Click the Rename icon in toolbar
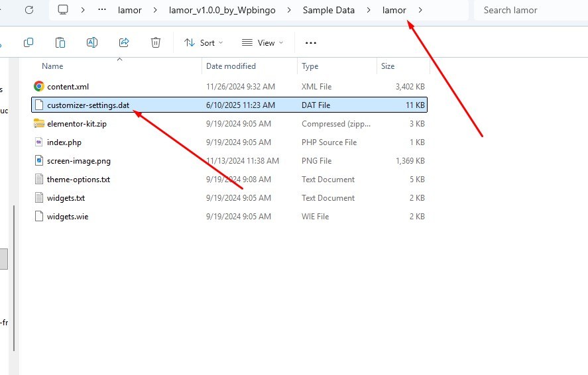The width and height of the screenshot is (588, 375). pyautogui.click(x=92, y=42)
